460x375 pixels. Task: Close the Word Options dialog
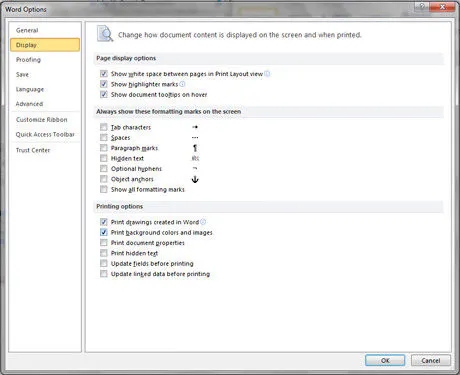442,6
